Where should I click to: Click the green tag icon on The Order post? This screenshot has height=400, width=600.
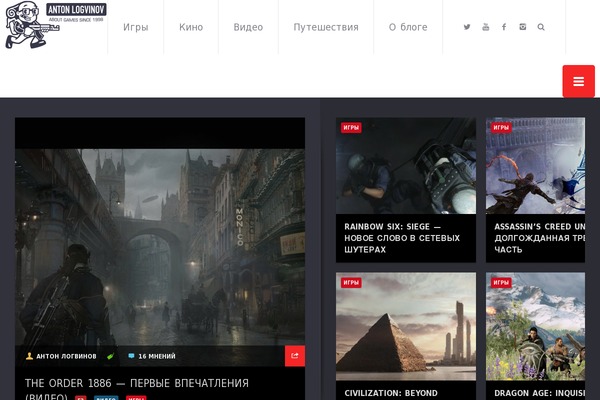(111, 356)
